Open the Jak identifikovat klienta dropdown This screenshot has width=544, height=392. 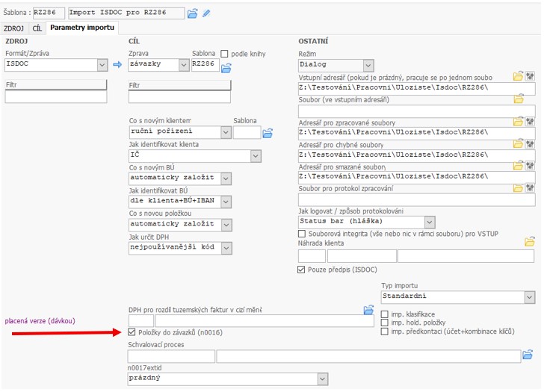(x=256, y=156)
